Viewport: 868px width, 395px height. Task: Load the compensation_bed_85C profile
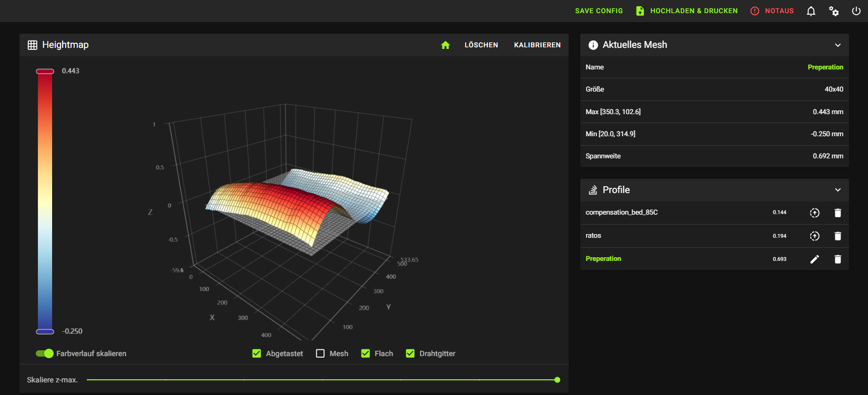pos(814,213)
